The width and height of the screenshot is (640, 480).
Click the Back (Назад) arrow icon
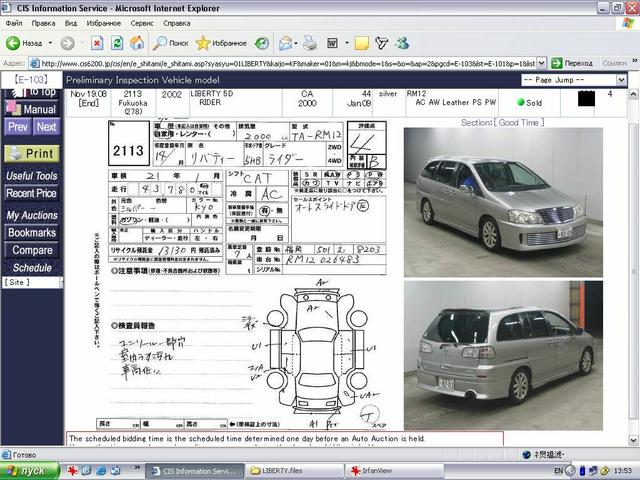coord(13,43)
